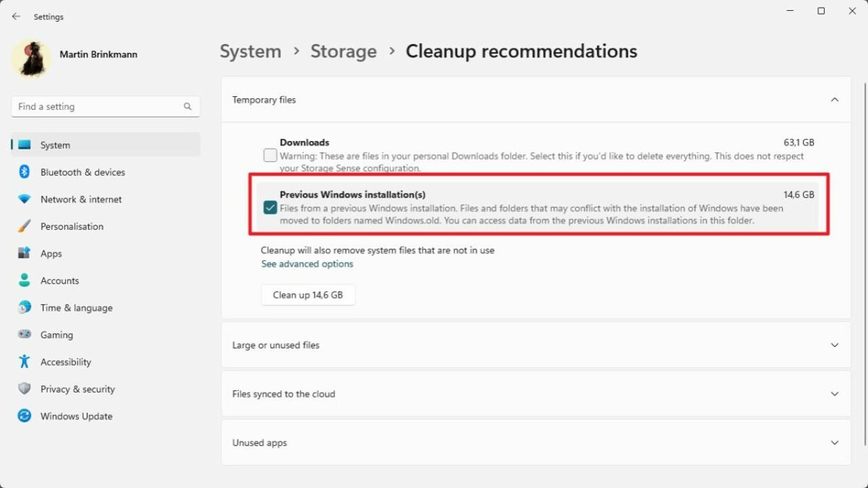Expand the Unused apps section
This screenshot has height=488, width=868.
click(x=834, y=443)
